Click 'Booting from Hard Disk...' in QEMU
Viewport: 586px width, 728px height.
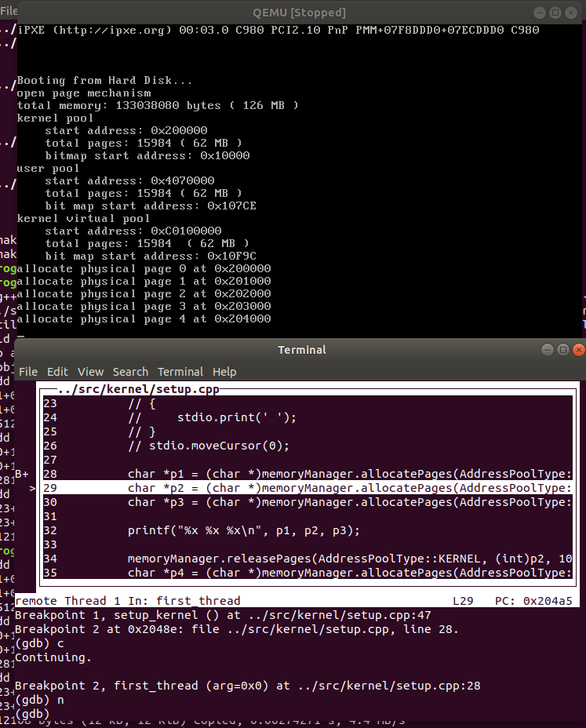104,80
